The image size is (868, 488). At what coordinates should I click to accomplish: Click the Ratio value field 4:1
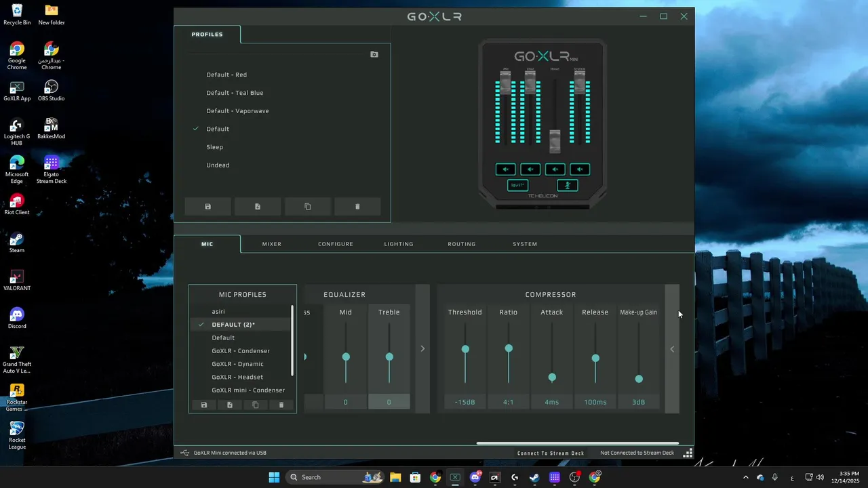click(509, 403)
